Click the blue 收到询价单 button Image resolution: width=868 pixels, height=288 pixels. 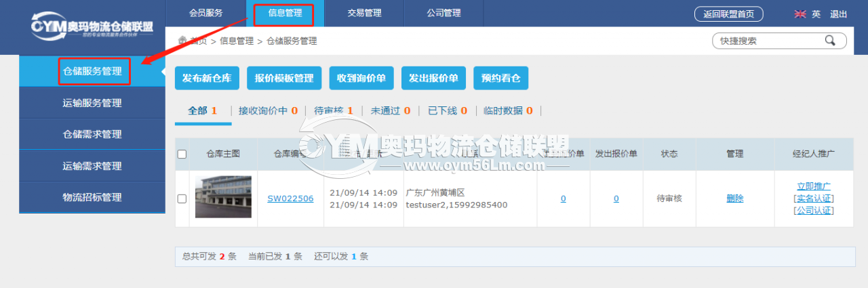(361, 78)
